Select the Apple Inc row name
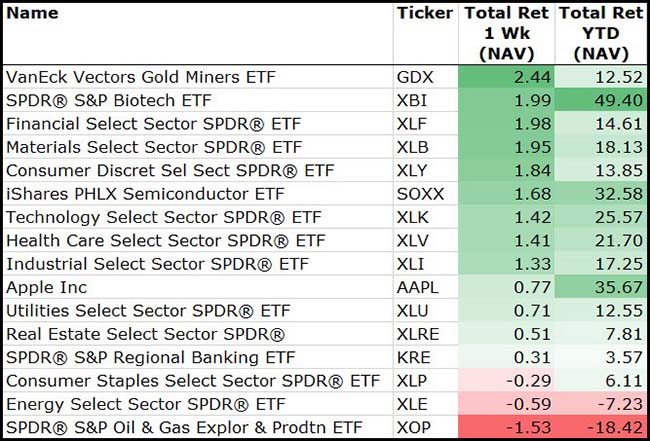Image resolution: width=650 pixels, height=441 pixels. coord(47,287)
